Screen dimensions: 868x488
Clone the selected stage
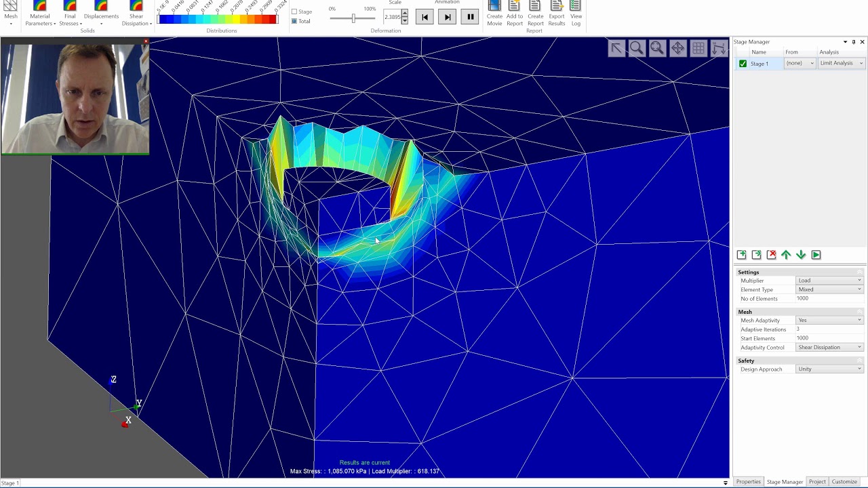tap(757, 255)
